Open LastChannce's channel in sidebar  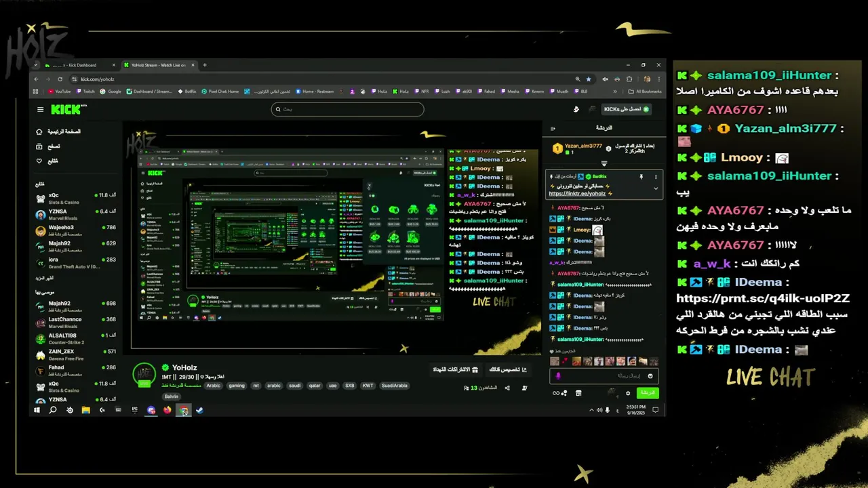click(x=76, y=323)
